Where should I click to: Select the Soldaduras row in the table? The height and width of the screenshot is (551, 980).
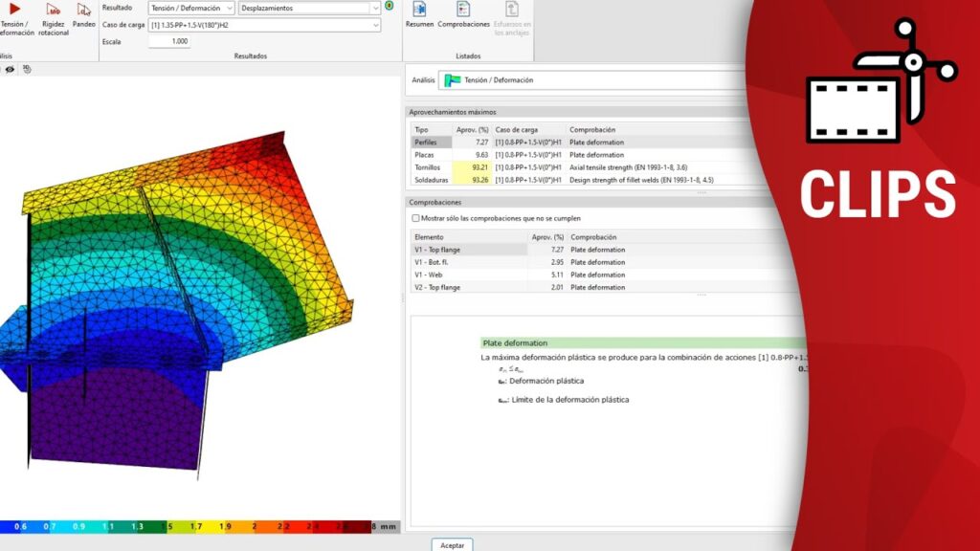click(x=430, y=180)
